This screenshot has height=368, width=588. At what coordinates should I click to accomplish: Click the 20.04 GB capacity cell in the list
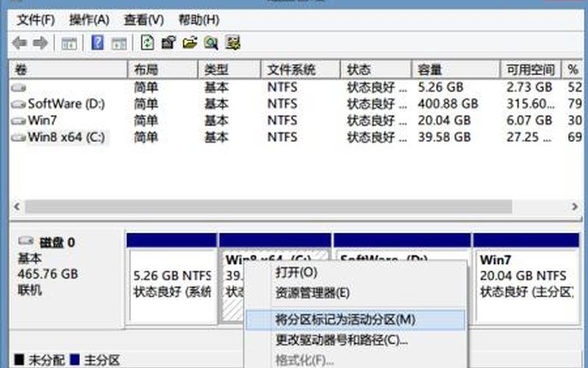445,121
